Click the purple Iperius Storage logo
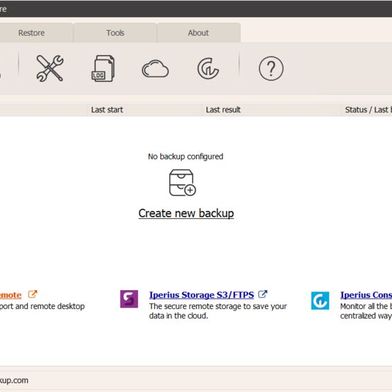This screenshot has width=392, height=392. point(129,299)
